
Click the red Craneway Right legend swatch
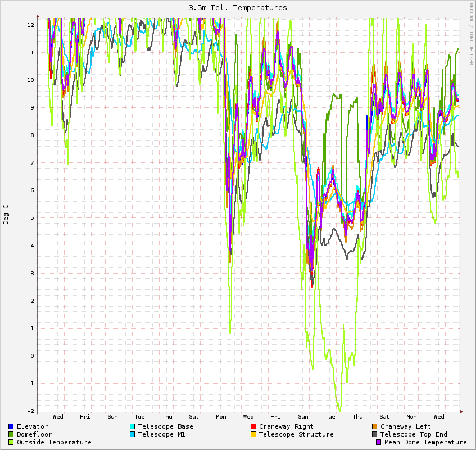point(253,426)
